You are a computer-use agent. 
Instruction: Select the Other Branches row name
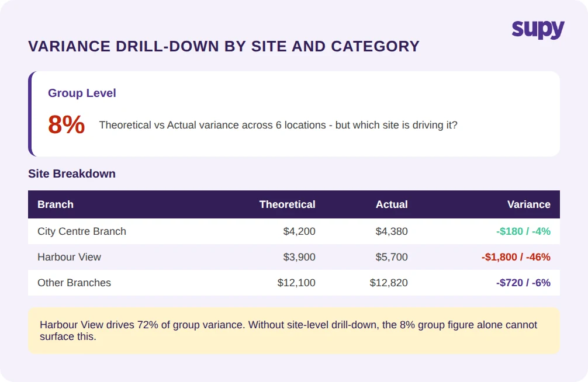pos(74,283)
